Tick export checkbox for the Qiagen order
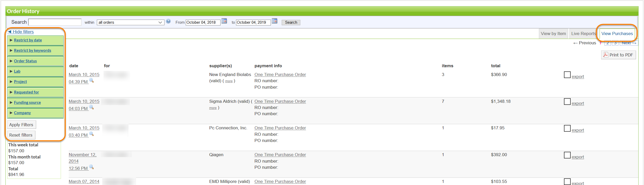Image resolution: width=644 pixels, height=185 pixels. [567, 155]
